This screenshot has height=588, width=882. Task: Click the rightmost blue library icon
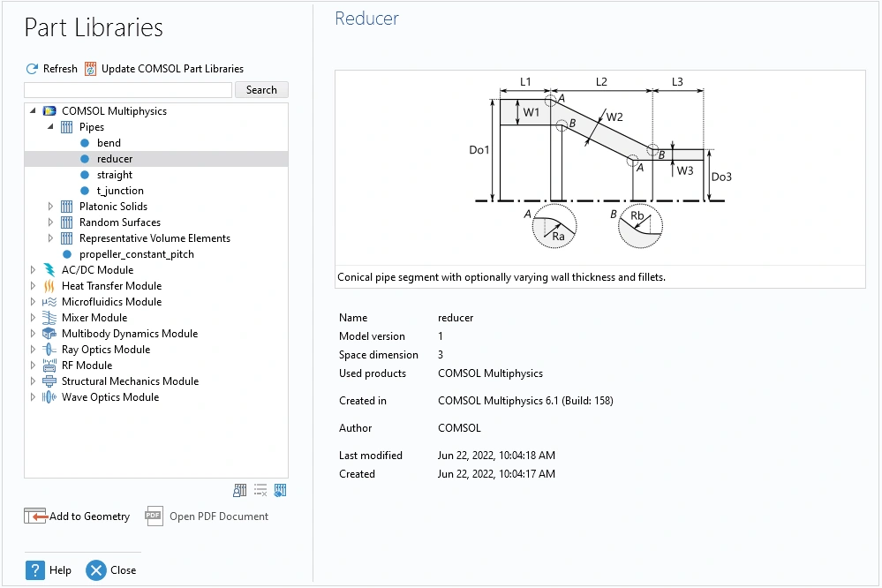pyautogui.click(x=280, y=490)
